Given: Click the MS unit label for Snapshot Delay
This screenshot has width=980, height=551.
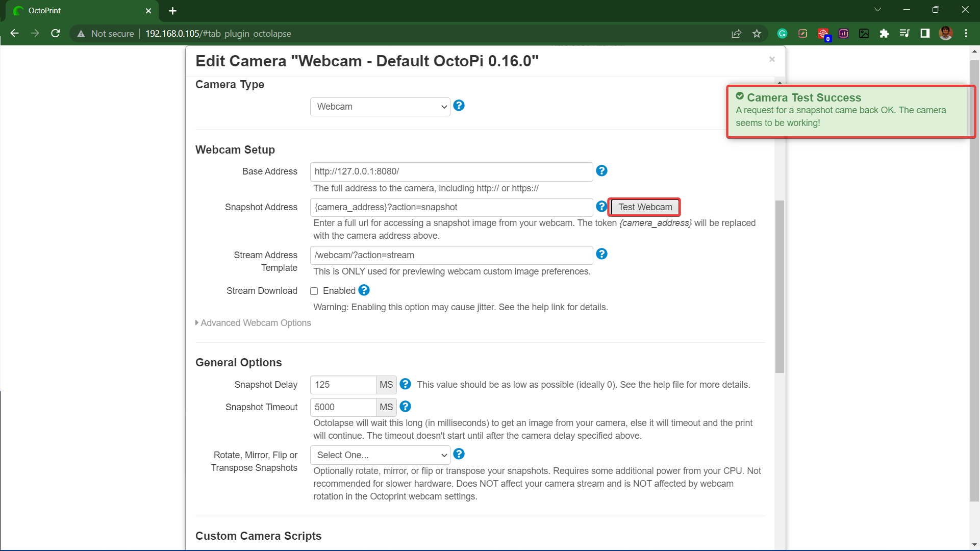Looking at the screenshot, I should point(386,385).
